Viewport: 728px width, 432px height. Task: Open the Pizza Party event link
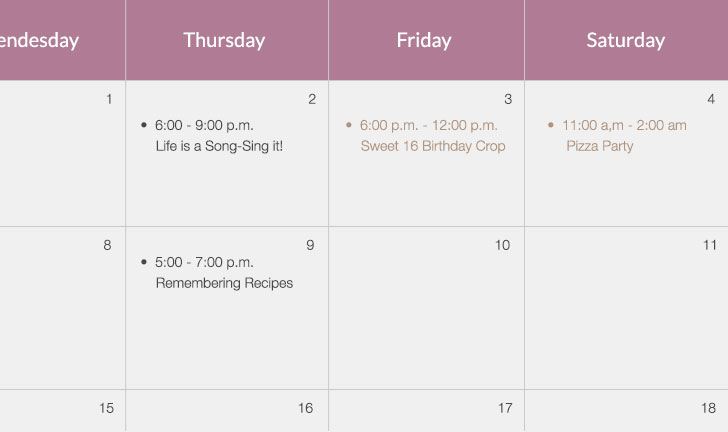(x=599, y=146)
